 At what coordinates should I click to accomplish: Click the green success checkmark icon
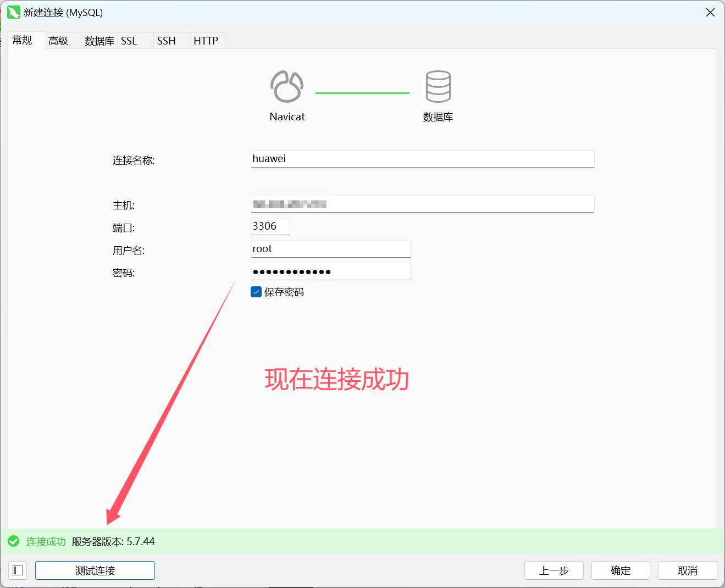click(14, 541)
